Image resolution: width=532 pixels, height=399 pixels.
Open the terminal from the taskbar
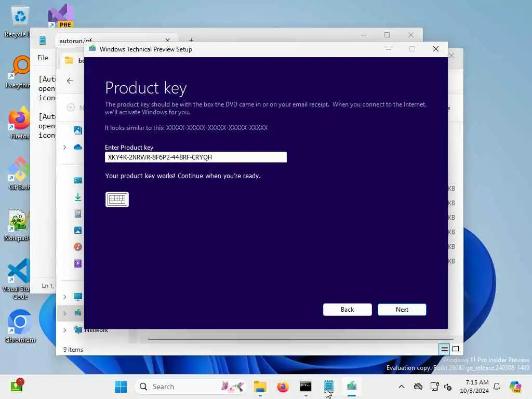tap(305, 387)
